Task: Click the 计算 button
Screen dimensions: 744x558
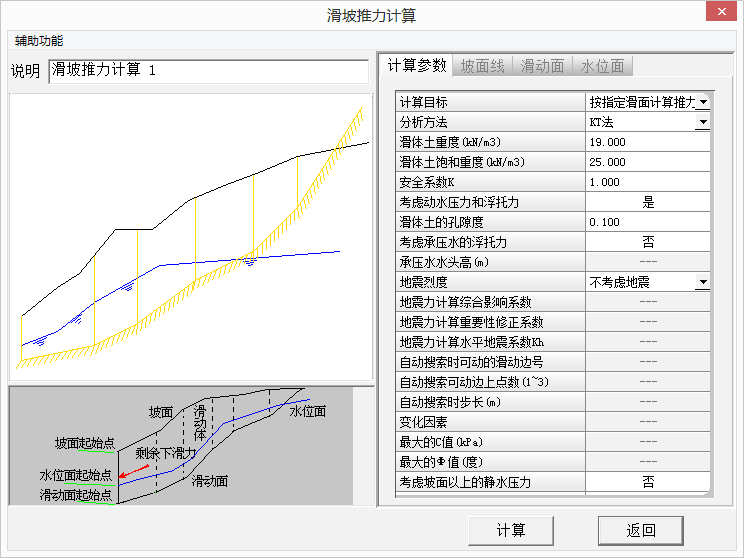Action: [x=510, y=530]
